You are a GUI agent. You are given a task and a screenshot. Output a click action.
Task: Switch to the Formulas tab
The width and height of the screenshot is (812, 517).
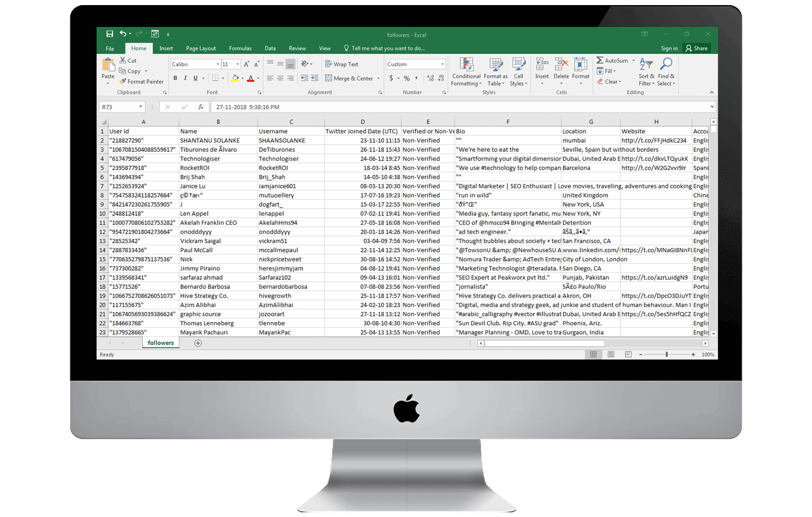coord(240,49)
